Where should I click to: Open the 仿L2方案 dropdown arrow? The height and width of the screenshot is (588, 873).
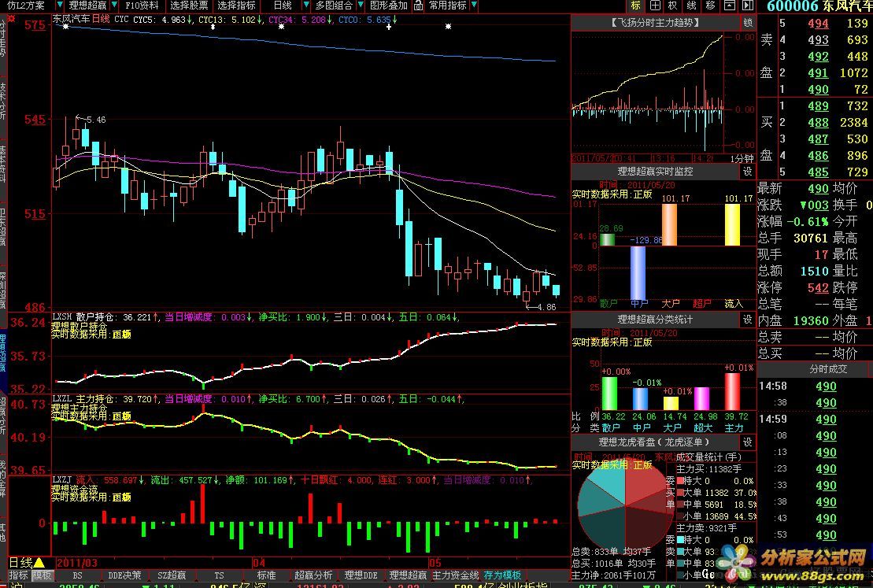coord(58,6)
